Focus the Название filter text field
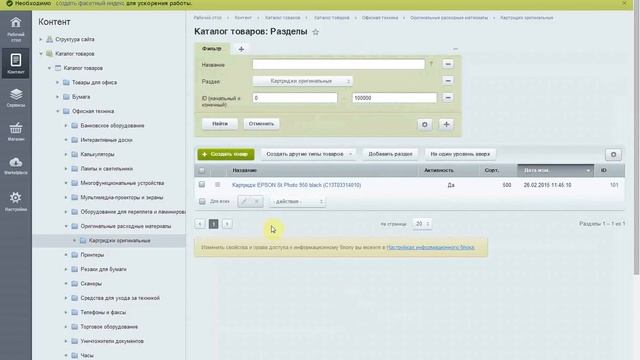 338,64
